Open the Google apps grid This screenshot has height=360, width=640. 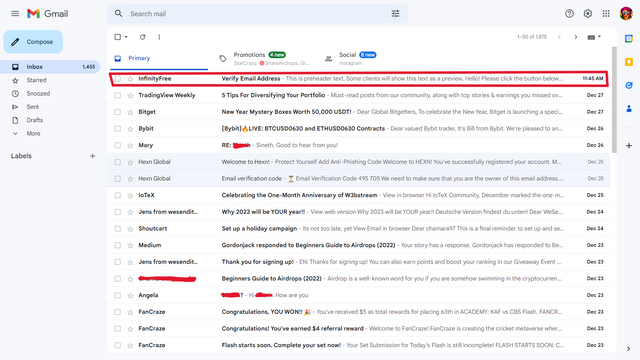(x=606, y=13)
